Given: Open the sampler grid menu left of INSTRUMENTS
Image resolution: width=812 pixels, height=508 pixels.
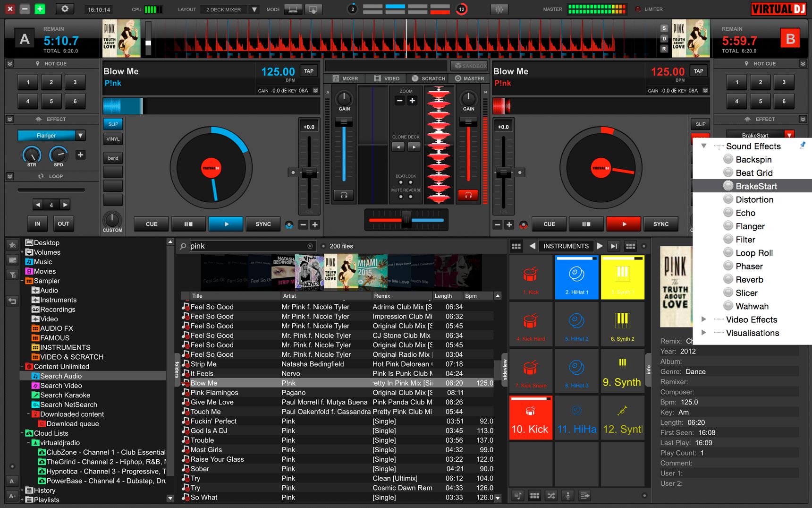Looking at the screenshot, I should 516,246.
